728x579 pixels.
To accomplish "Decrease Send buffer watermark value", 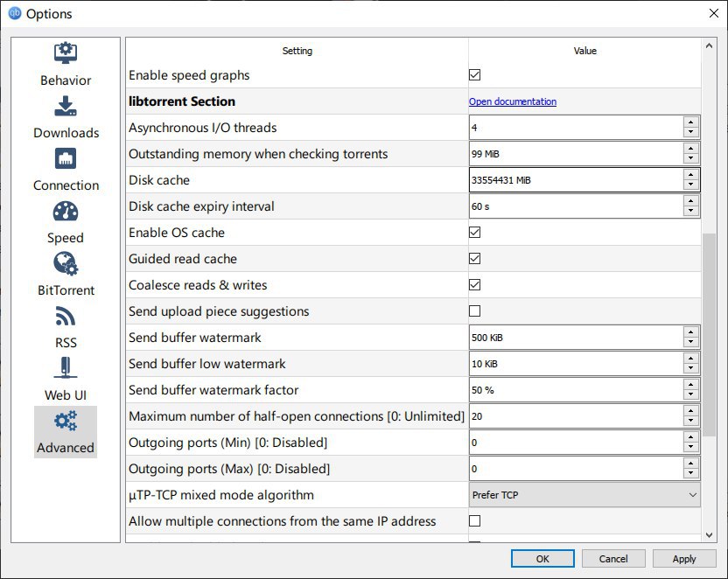I will [x=691, y=342].
